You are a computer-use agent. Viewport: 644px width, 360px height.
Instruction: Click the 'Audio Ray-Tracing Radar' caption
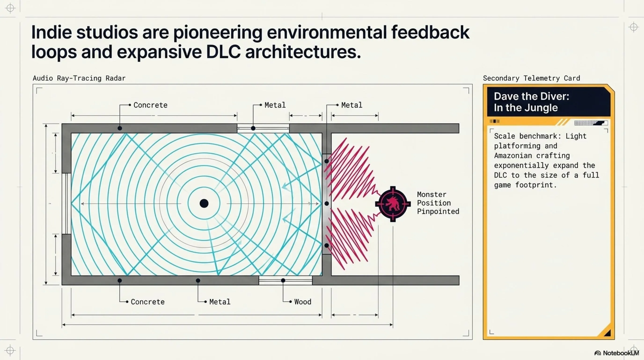pyautogui.click(x=79, y=78)
